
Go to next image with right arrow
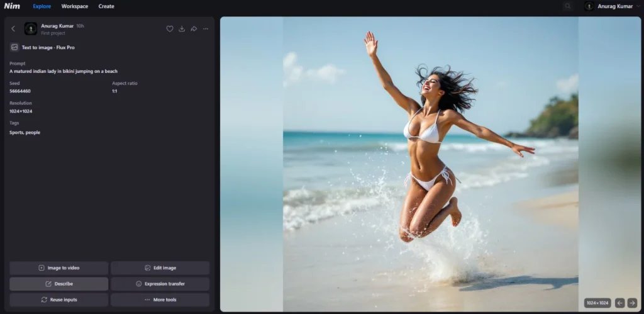click(632, 303)
